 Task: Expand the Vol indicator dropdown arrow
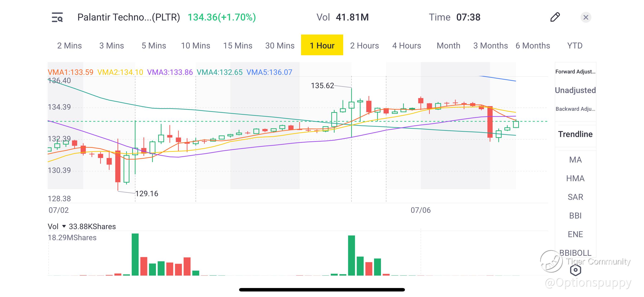pyautogui.click(x=64, y=226)
